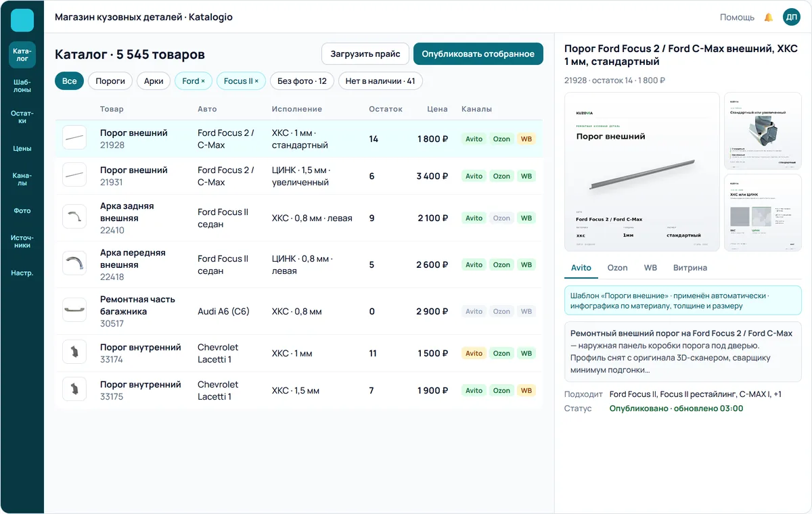Select the Все filter chip

(69, 81)
